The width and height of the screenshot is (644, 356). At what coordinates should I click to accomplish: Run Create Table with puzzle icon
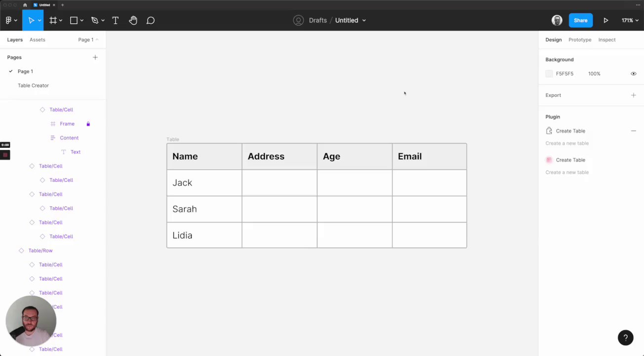[570, 131]
